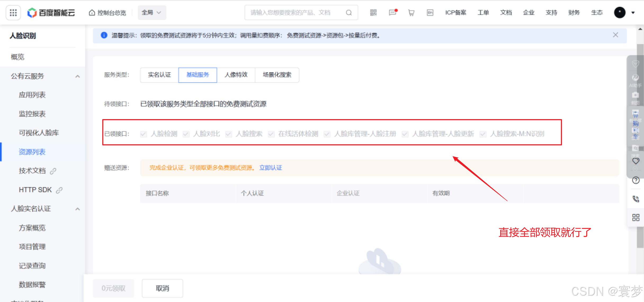Toggle the 人脸对比 checkbox
The width and height of the screenshot is (644, 302).
coord(186,134)
